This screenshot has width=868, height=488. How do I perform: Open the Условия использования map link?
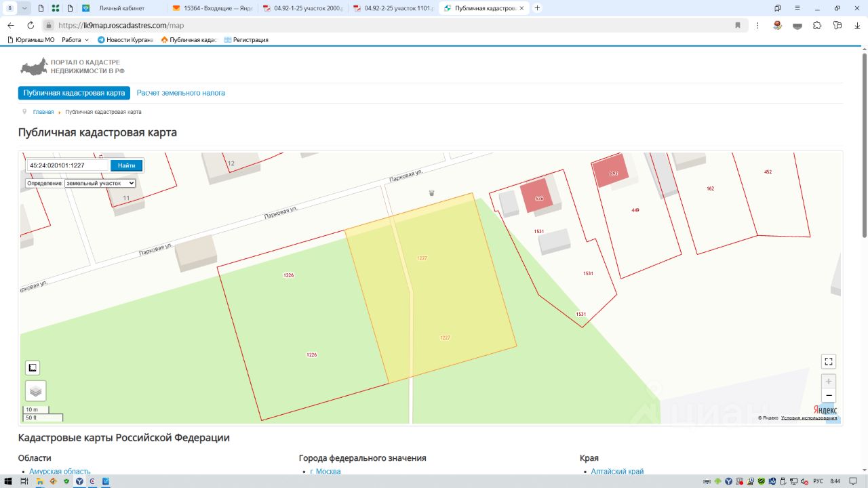coord(809,418)
